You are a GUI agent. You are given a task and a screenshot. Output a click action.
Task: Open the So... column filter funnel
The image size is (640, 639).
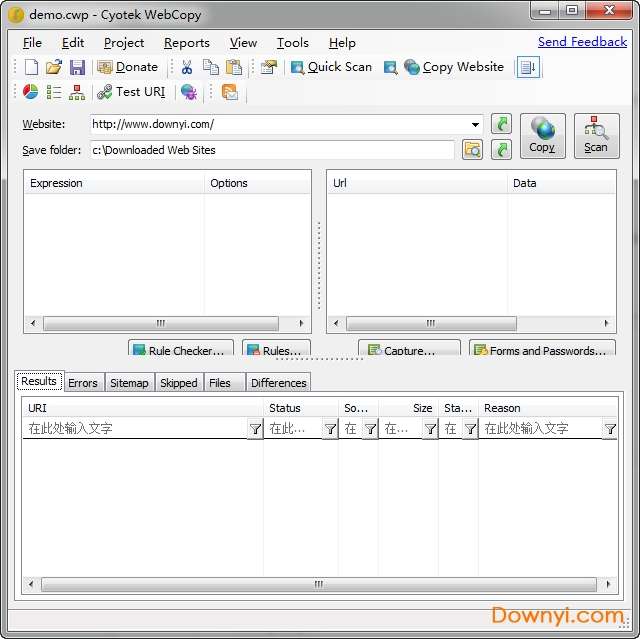(370, 429)
